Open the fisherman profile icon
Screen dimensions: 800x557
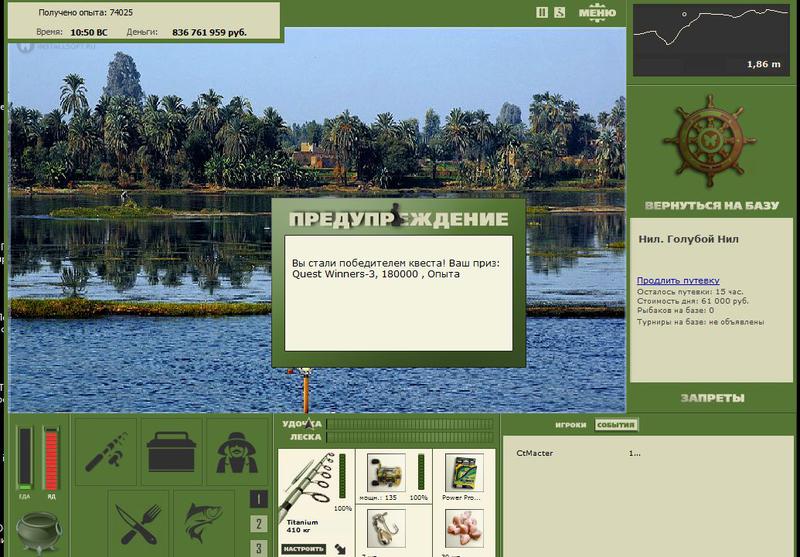coord(237,452)
